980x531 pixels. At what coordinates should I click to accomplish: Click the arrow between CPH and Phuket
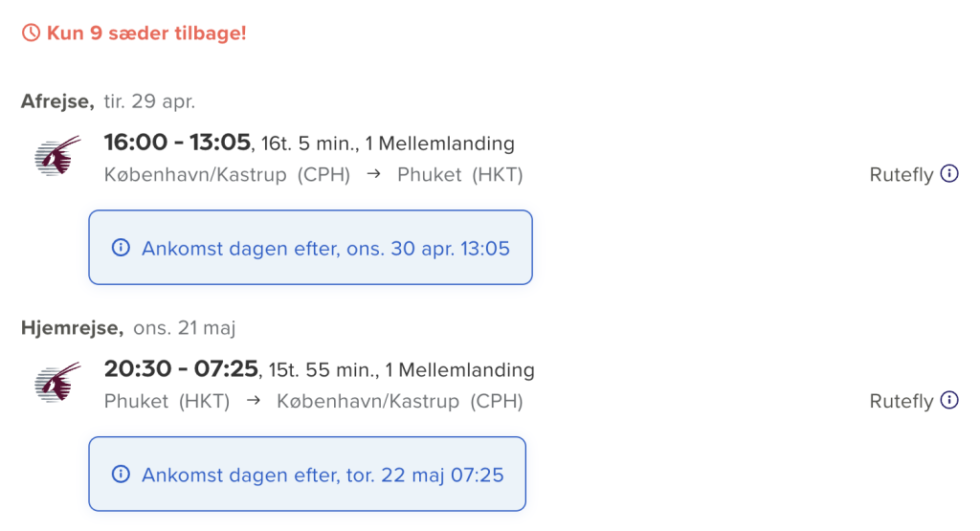[x=374, y=174]
